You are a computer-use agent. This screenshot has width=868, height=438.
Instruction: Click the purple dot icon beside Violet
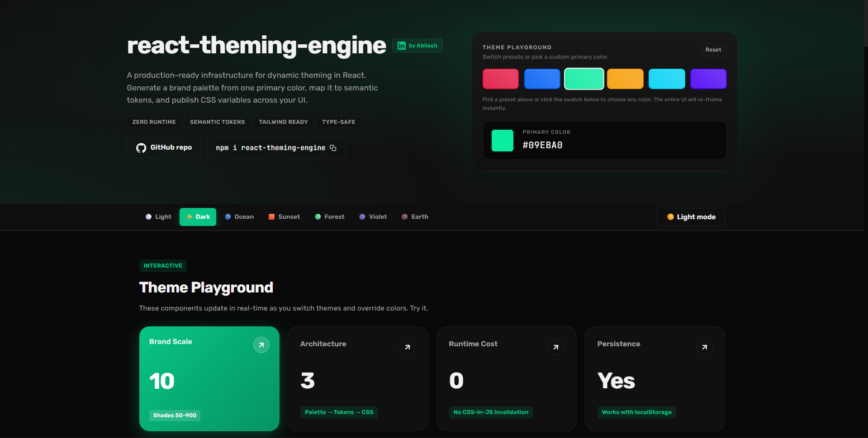coord(362,217)
